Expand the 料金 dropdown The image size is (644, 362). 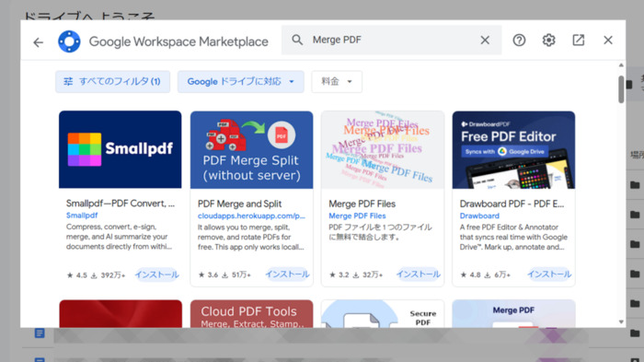pyautogui.click(x=337, y=81)
